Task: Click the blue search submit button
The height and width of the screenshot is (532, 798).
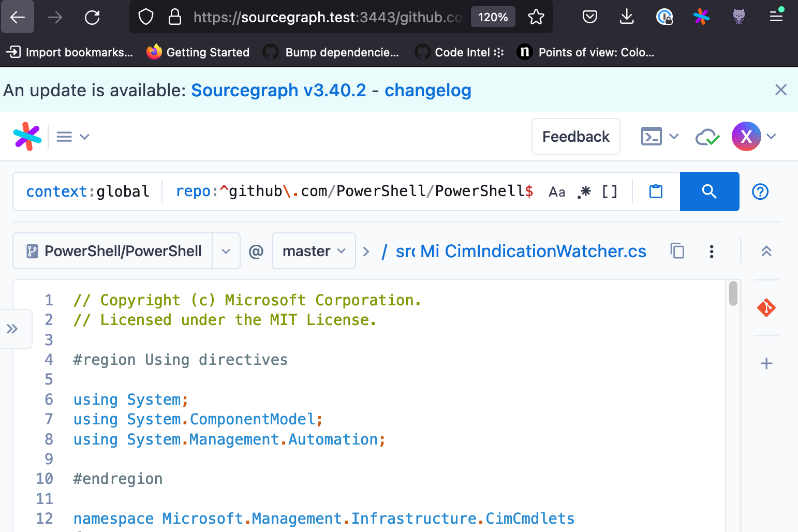Action: point(710,191)
